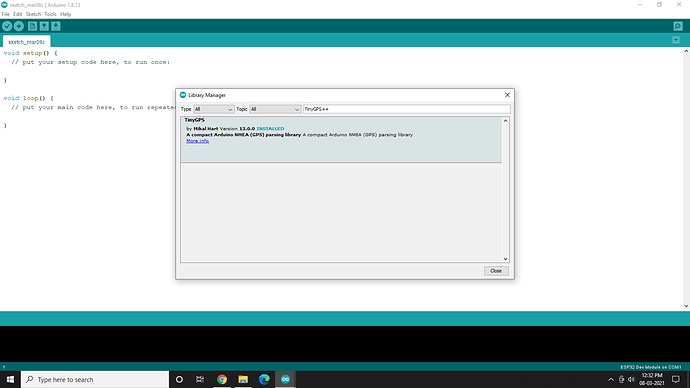
Task: Open the Windows Start menu
Action: [10, 379]
